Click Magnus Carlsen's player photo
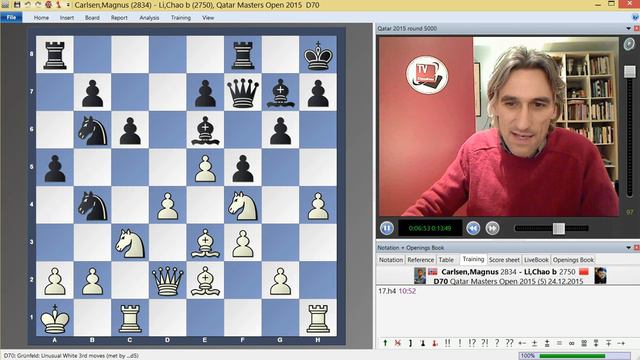The image size is (640, 360). tap(420, 276)
